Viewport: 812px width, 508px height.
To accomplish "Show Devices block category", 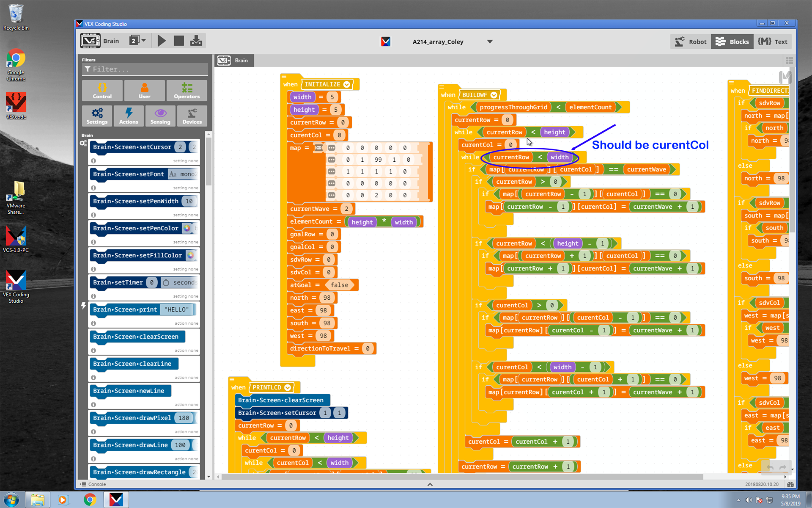I will 192,116.
